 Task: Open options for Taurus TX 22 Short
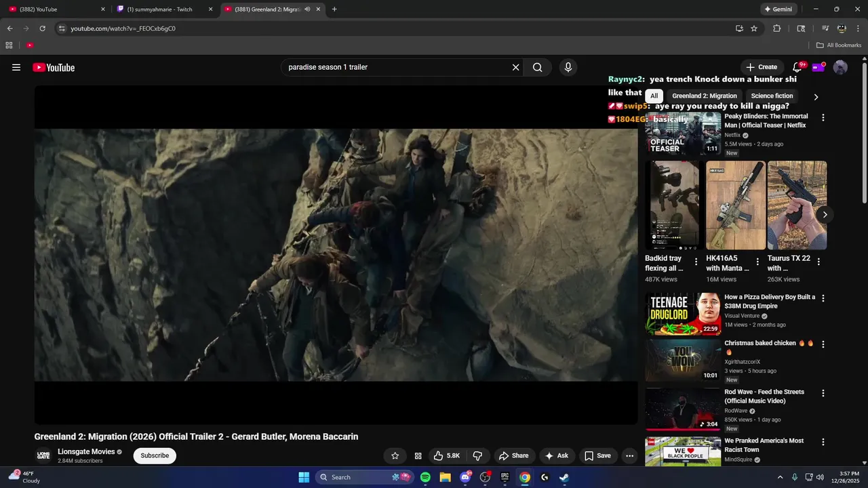(x=818, y=262)
